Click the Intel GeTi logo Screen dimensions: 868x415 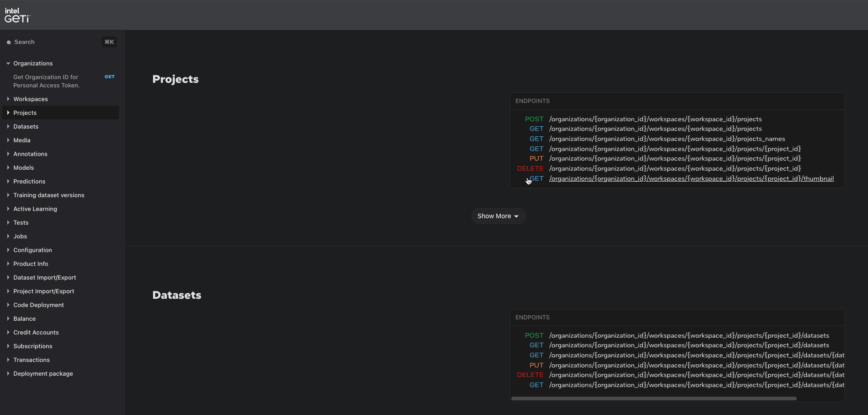17,15
